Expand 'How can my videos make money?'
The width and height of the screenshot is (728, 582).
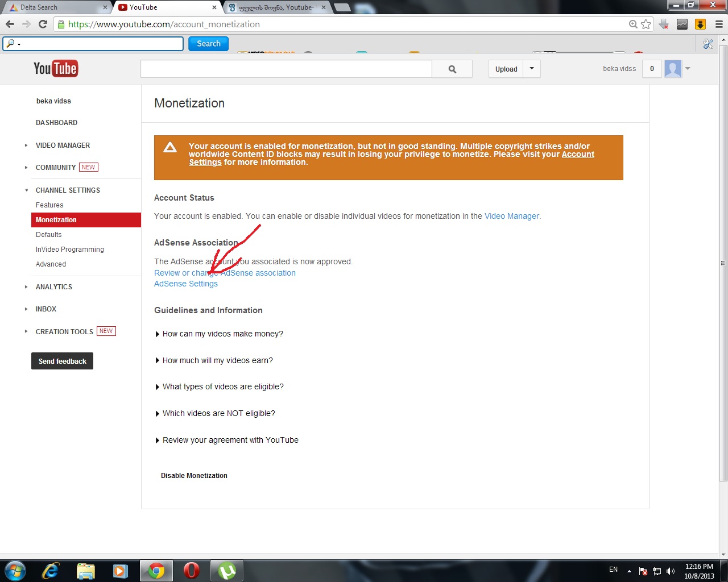pos(219,334)
